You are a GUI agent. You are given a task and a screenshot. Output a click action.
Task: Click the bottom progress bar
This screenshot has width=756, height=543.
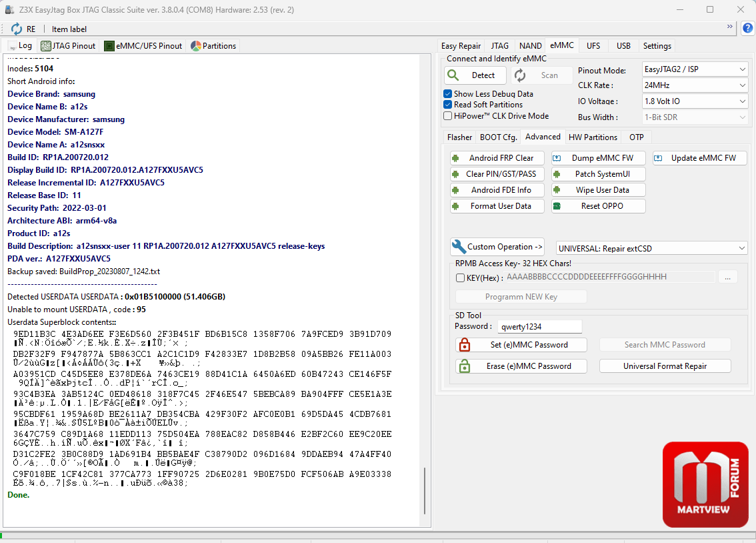pyautogui.click(x=378, y=535)
